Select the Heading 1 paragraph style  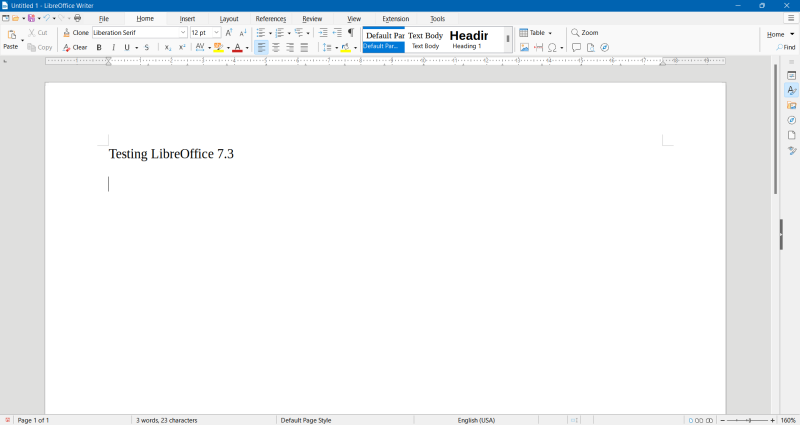click(x=467, y=40)
